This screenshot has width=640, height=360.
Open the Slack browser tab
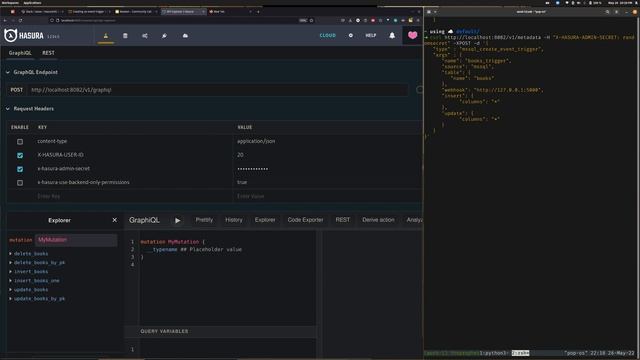42,12
